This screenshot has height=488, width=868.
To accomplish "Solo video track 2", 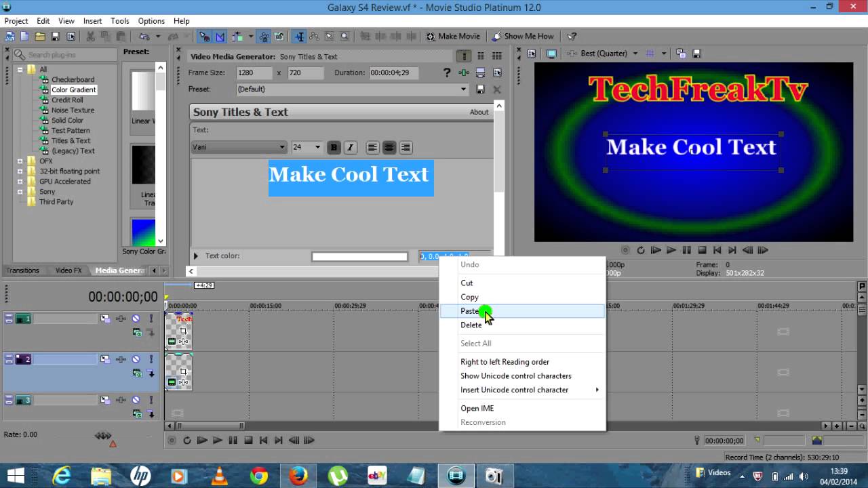I will 151,359.
